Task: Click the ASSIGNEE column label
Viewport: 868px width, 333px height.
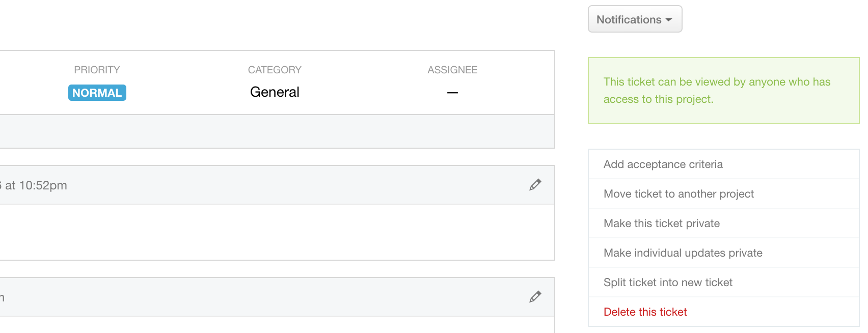Action: (452, 70)
